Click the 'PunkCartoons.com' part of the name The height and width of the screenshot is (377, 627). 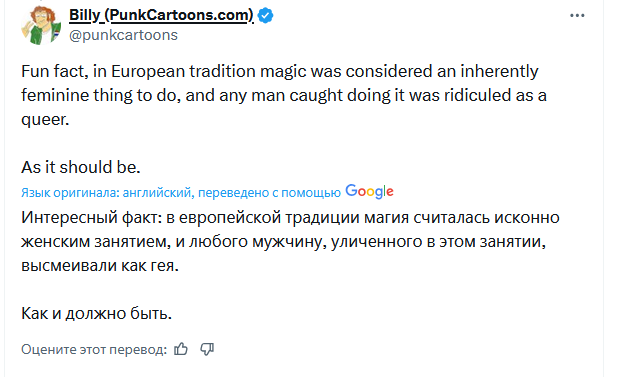pyautogui.click(x=180, y=15)
